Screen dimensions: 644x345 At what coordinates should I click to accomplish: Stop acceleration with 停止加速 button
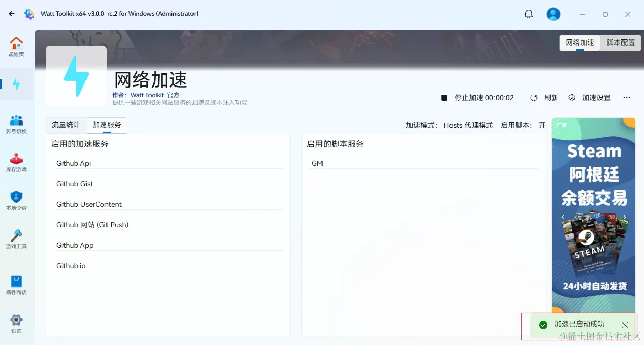478,98
